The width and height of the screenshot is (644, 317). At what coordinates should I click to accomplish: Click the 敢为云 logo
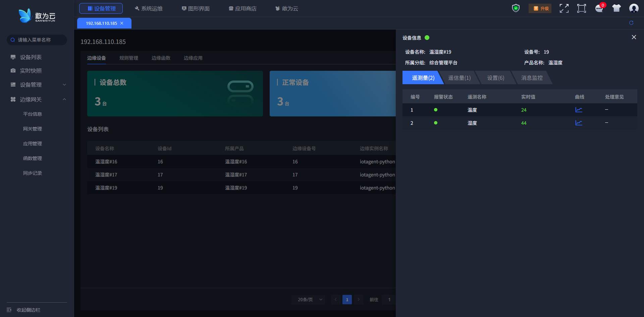click(37, 16)
